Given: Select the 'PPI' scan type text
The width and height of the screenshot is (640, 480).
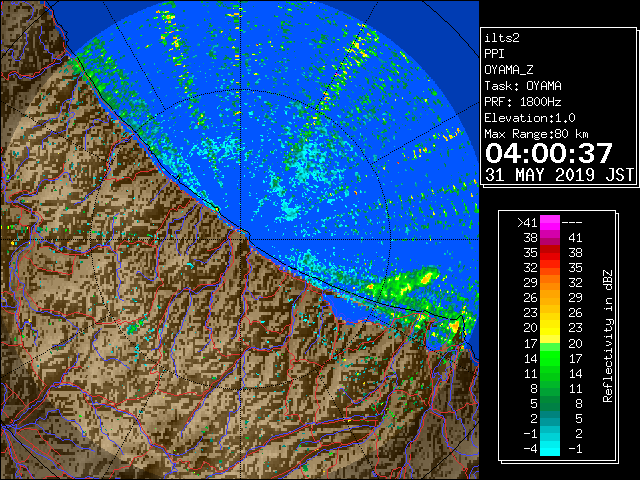Looking at the screenshot, I should tap(494, 54).
